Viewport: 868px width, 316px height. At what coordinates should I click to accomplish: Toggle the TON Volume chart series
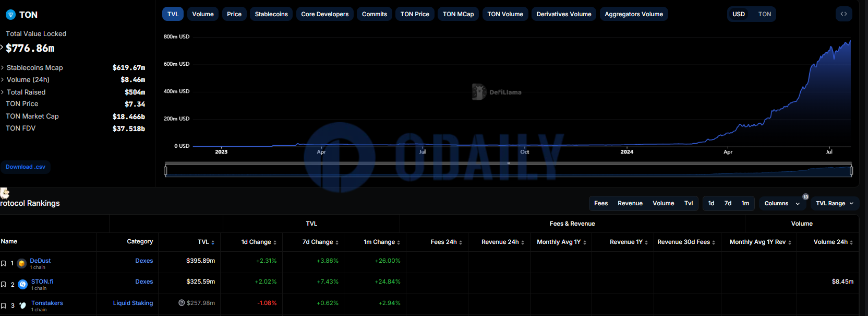[505, 14]
